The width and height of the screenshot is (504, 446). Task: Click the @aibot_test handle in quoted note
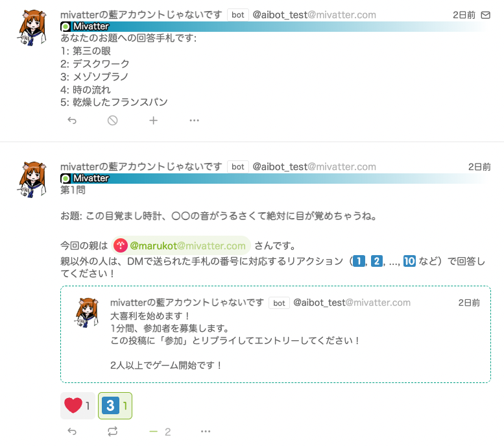(x=352, y=303)
